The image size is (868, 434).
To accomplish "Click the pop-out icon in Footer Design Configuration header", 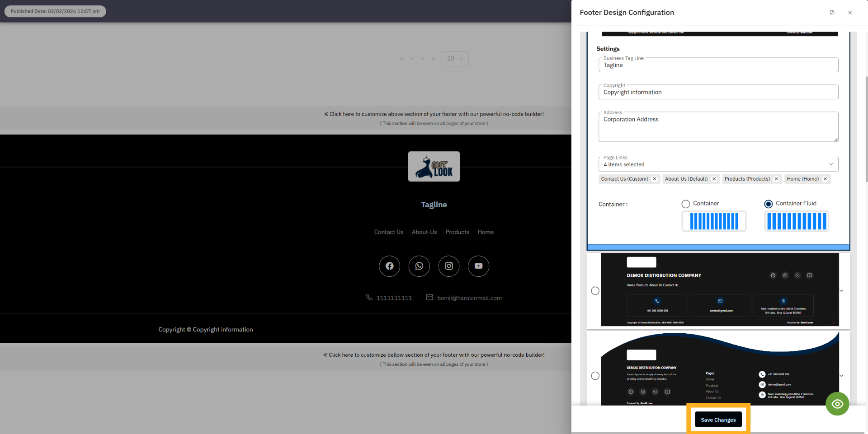I will (832, 13).
